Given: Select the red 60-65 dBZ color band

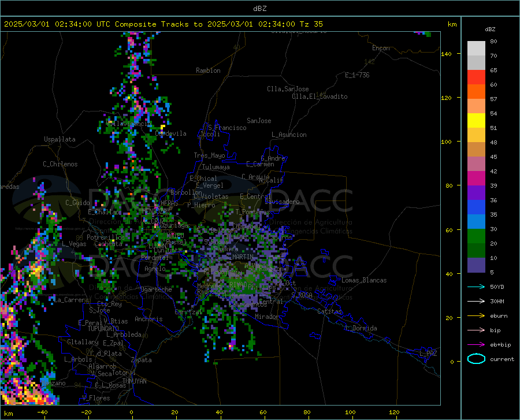Looking at the screenshot, I should 476,77.
